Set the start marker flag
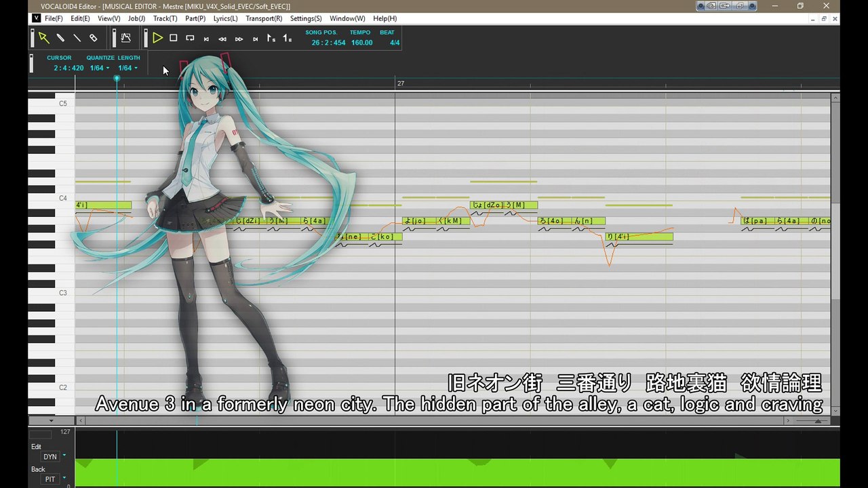This screenshot has width=868, height=488. click(x=271, y=38)
